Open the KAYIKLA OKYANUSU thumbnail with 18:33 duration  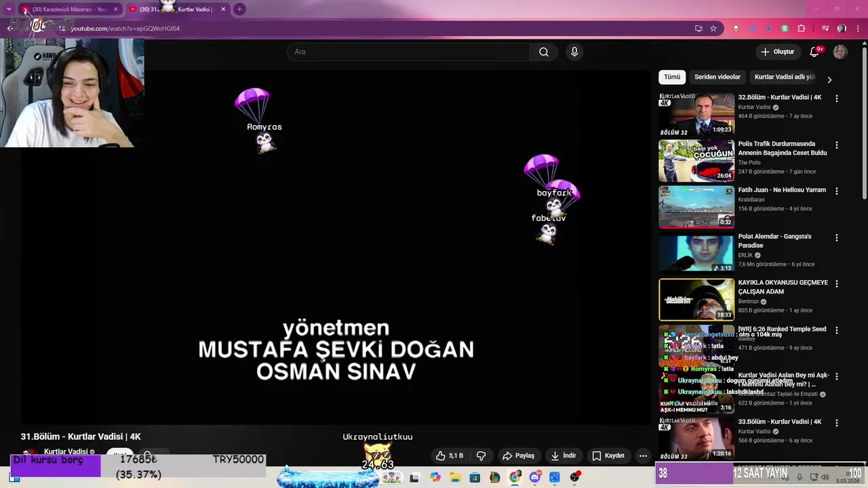pyautogui.click(x=696, y=300)
